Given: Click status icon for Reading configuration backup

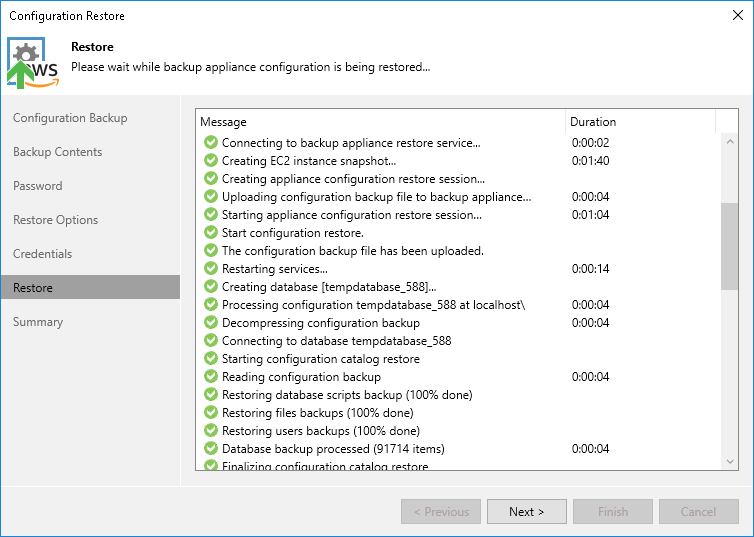Looking at the screenshot, I should pos(210,377).
